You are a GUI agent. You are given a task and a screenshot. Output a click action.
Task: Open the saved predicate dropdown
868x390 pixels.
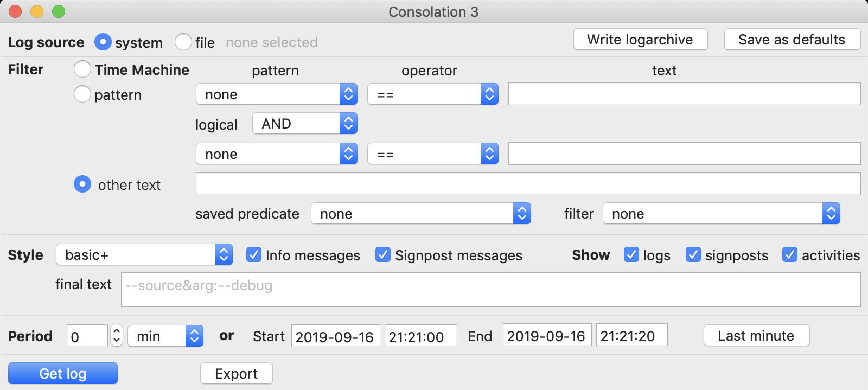[420, 214]
